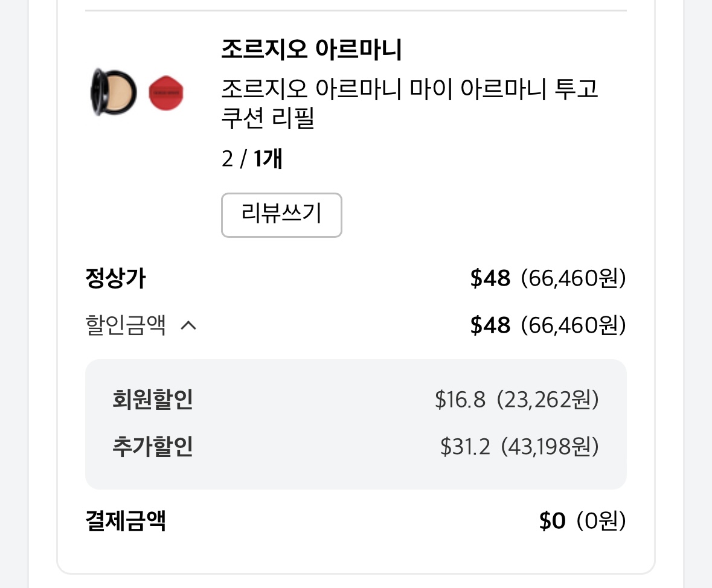Click the 회원할인 amount $16.8 (23,262원)
712x588 pixels.
(517, 400)
